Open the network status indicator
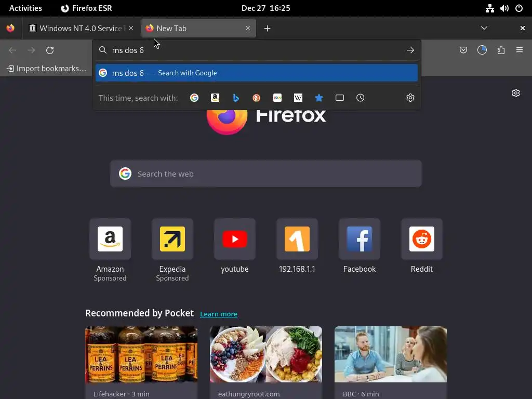 point(489,8)
